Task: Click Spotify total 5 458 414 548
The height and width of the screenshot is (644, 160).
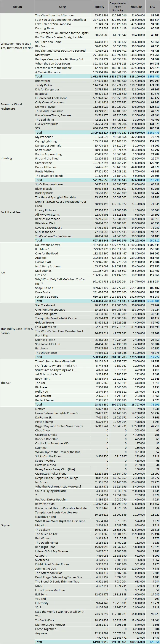Action: point(100,301)
